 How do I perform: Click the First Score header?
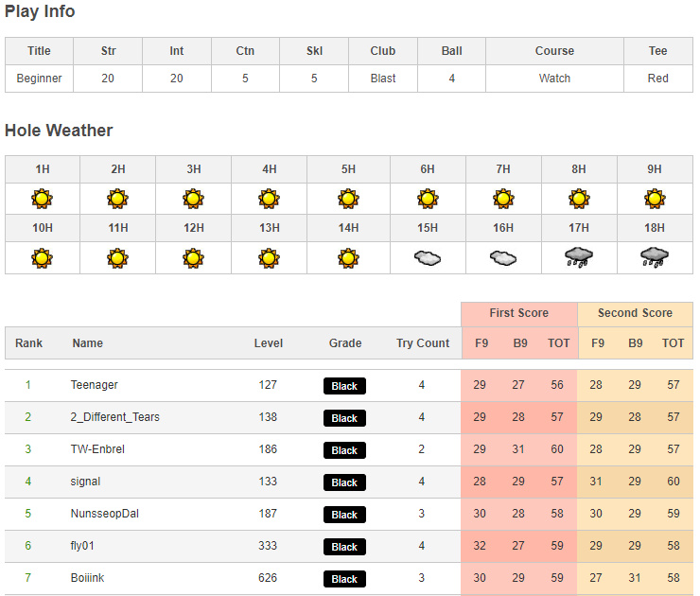coord(518,313)
